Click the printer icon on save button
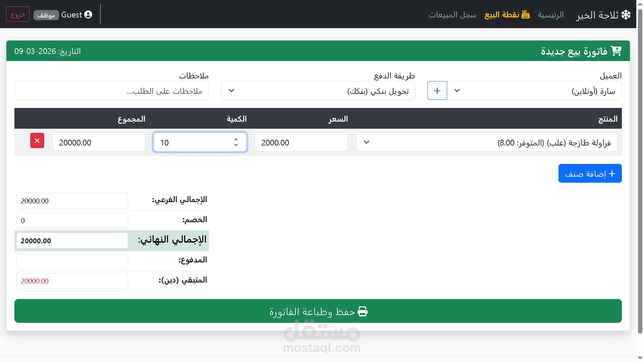This screenshot has width=644, height=362. tap(363, 311)
